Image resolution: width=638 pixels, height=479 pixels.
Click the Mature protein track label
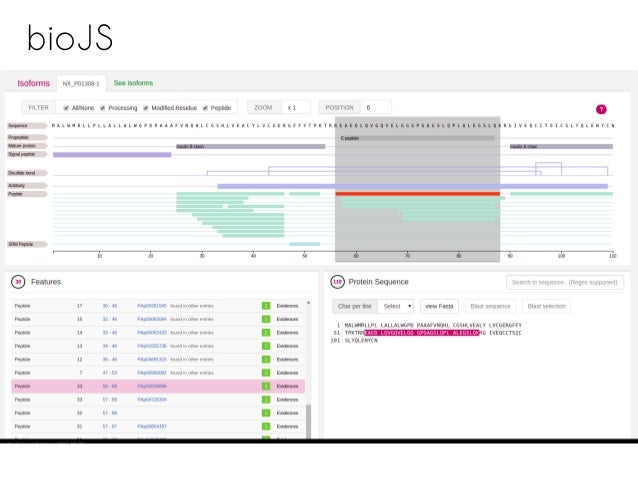point(27,146)
